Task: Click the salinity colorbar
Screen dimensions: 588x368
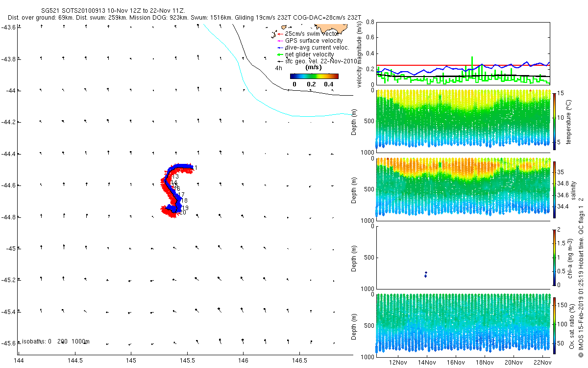Action: click(x=554, y=188)
